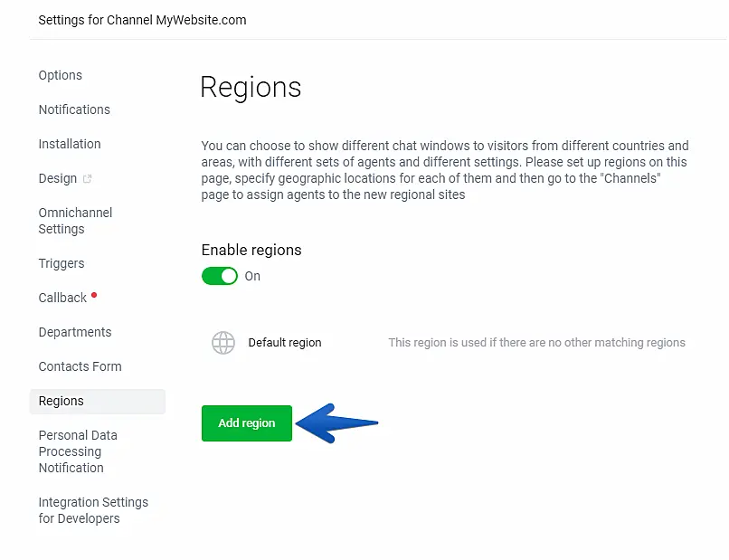Screen dimensions: 729x560
Task: Click the Default region row label
Action: 285,343
